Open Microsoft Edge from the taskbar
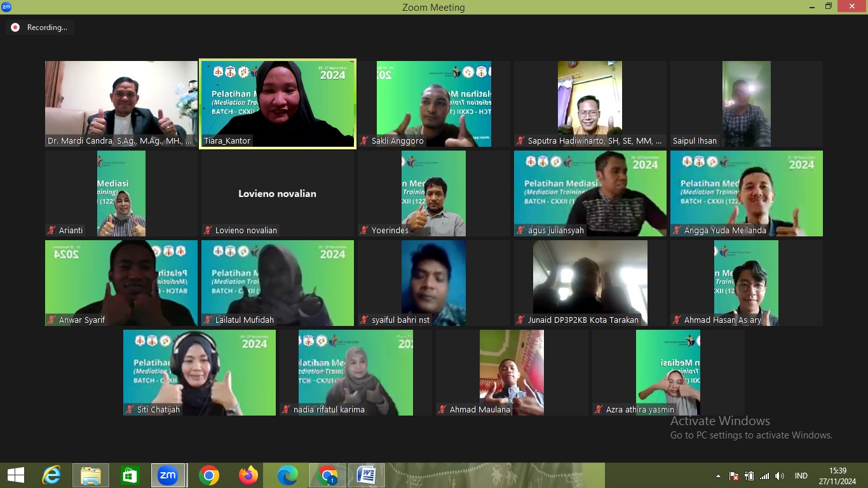The image size is (868, 488). (287, 475)
